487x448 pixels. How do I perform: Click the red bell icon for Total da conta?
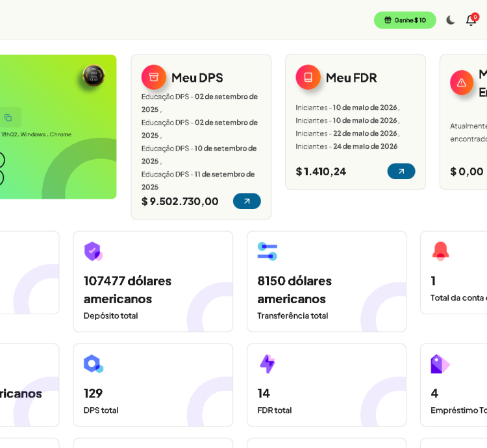pos(440,251)
